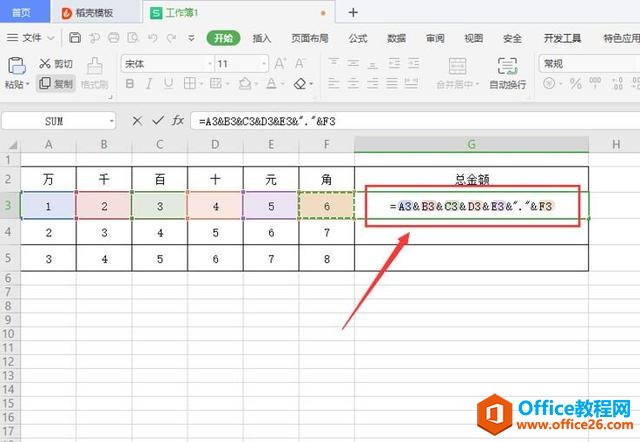Viewport: 640px width, 442px height.
Task: Expand the fill color dropdown arrow
Action: coord(256,84)
